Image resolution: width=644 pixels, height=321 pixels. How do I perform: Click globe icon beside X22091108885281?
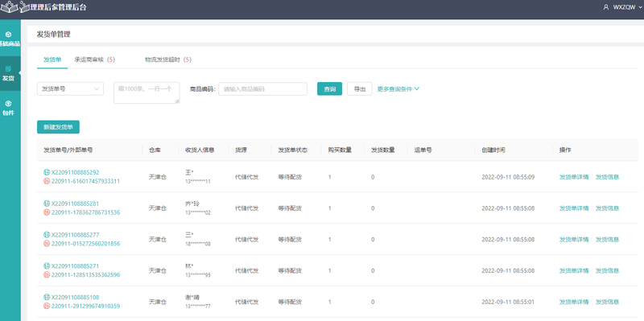[47, 204]
